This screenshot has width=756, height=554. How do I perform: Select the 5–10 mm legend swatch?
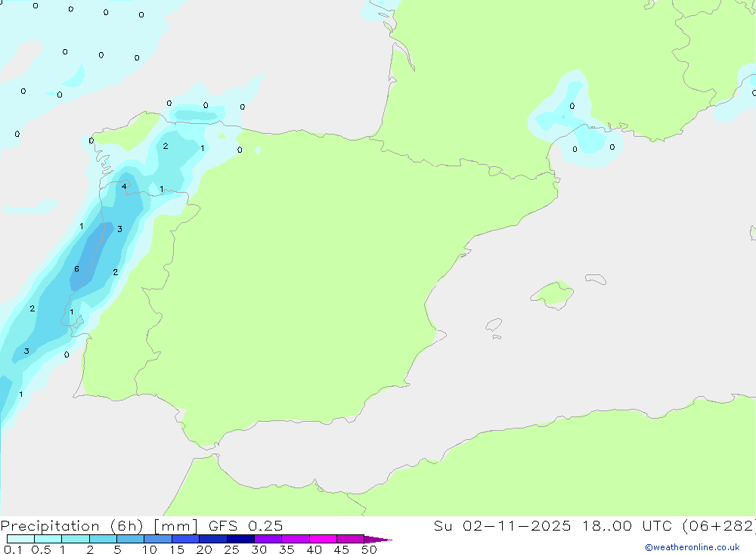[x=131, y=539]
